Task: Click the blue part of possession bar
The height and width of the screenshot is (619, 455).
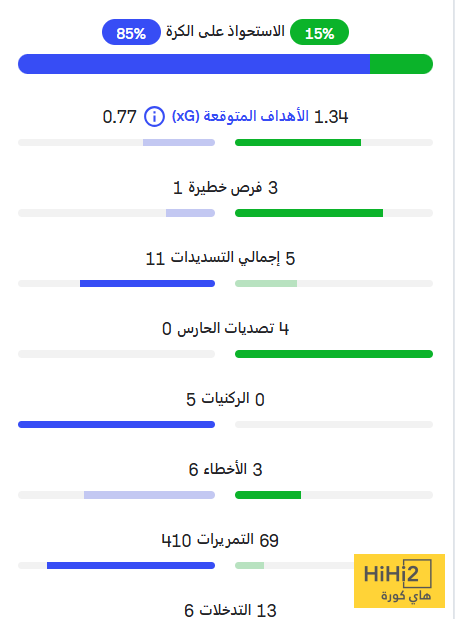Action: click(x=194, y=64)
